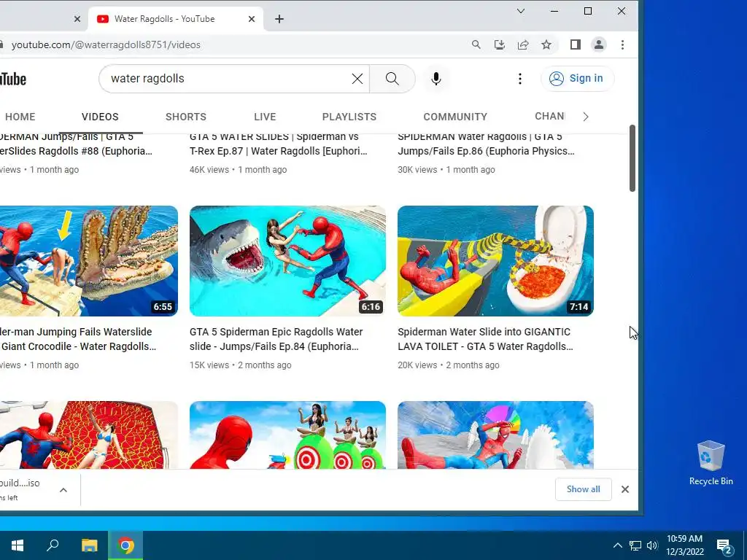
Task: Open the tab search chevron in title bar
Action: point(521,11)
